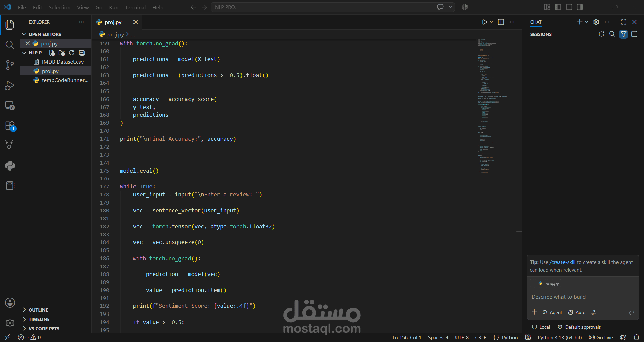Open chat settings gear icon
The width and height of the screenshot is (644, 342).
pos(596,22)
